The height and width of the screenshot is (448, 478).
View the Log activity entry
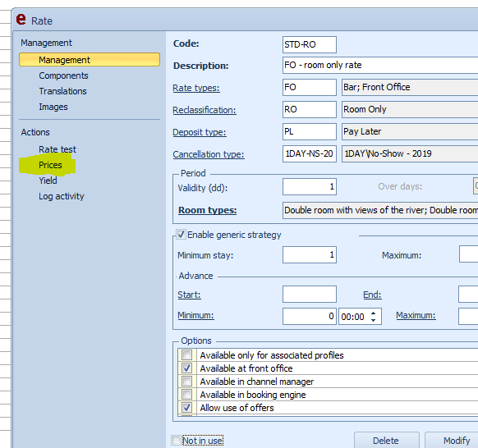[62, 196]
